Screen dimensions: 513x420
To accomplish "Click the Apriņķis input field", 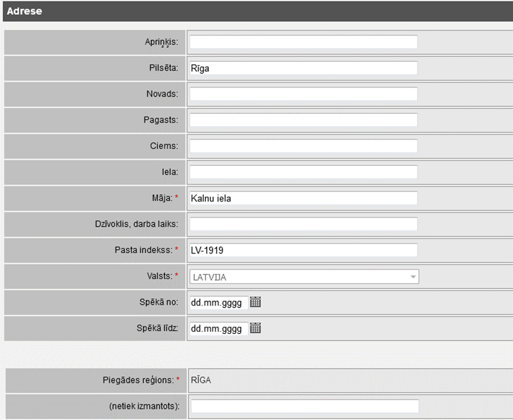I will [x=303, y=42].
